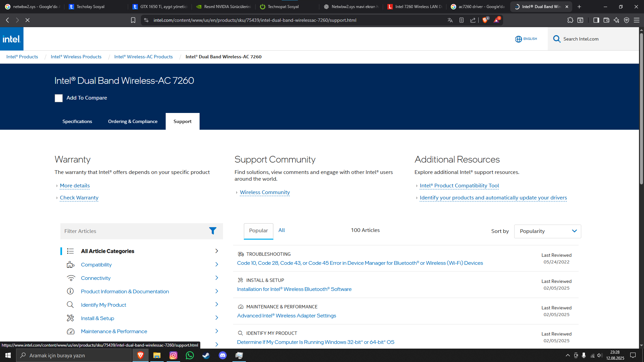
Task: Click the Check Warranty link
Action: [x=79, y=198]
